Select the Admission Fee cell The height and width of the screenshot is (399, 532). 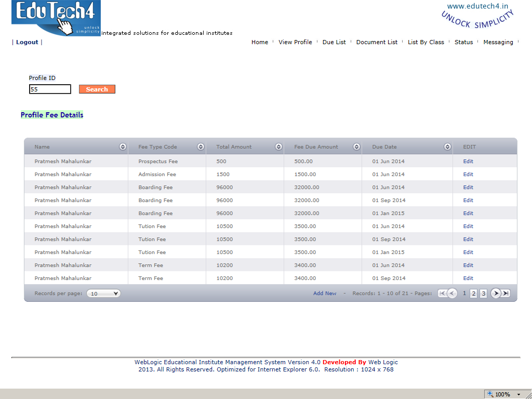click(157, 174)
